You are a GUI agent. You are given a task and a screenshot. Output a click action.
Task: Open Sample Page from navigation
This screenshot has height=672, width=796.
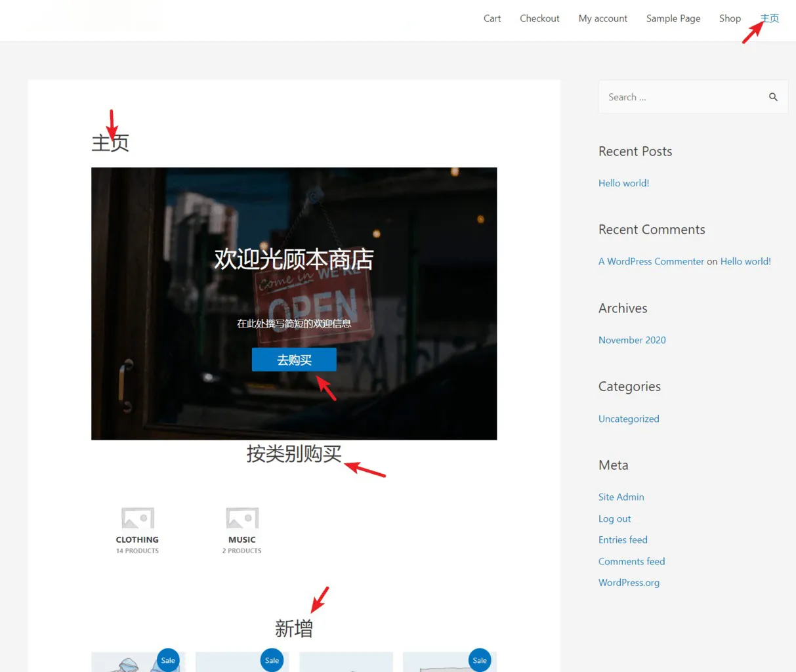[673, 18]
